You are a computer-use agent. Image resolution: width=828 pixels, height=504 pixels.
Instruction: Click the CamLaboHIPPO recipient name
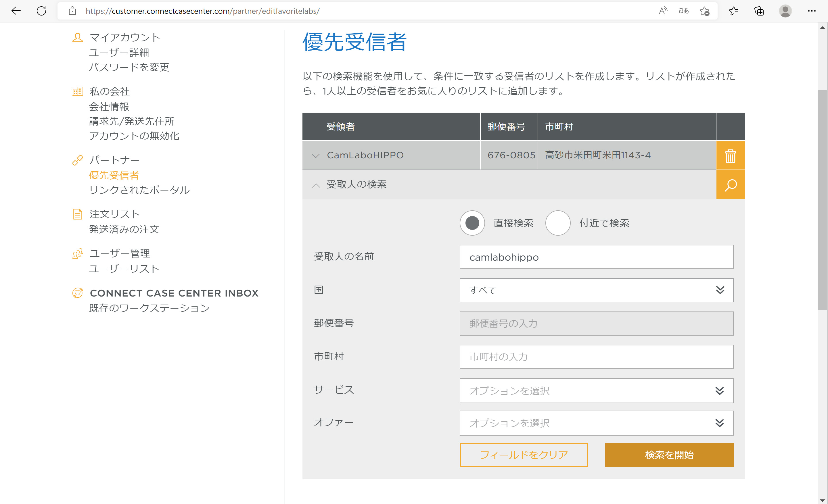365,155
